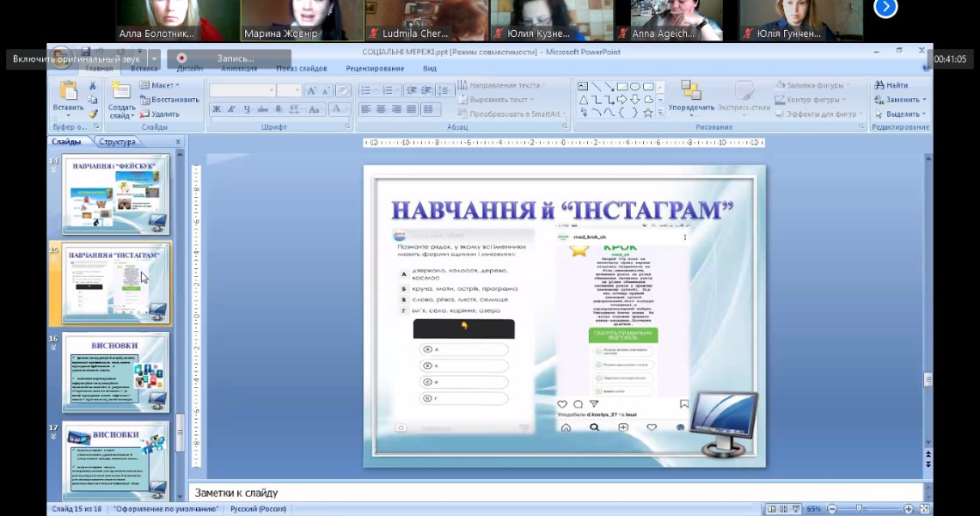This screenshot has height=516, width=980.
Task: Click the Запись recording indicator
Action: pos(228,58)
